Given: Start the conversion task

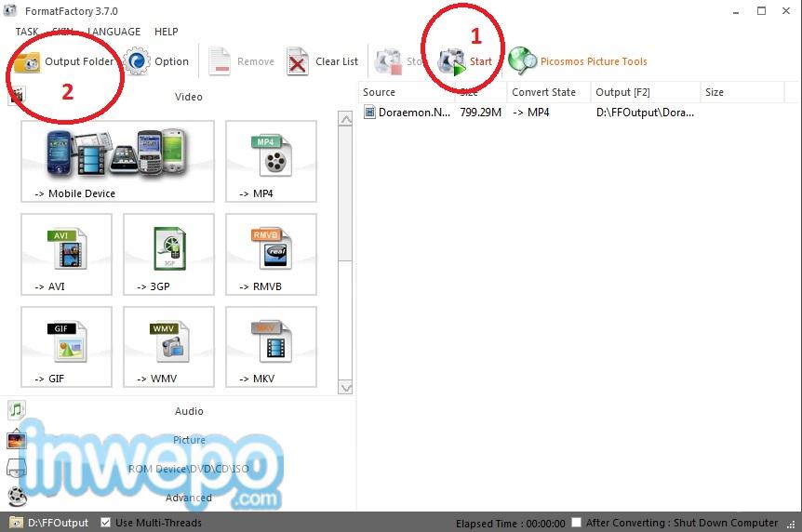Looking at the screenshot, I should pyautogui.click(x=464, y=62).
